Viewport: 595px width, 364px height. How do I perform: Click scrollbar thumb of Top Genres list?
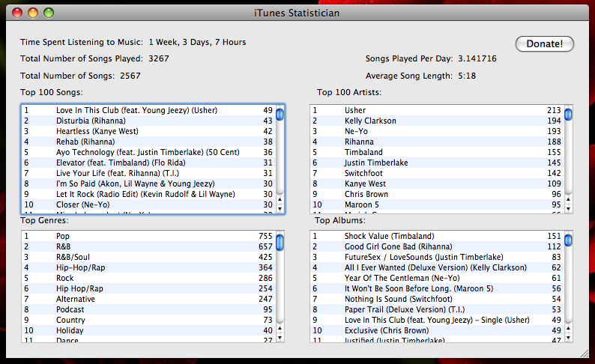pos(280,242)
